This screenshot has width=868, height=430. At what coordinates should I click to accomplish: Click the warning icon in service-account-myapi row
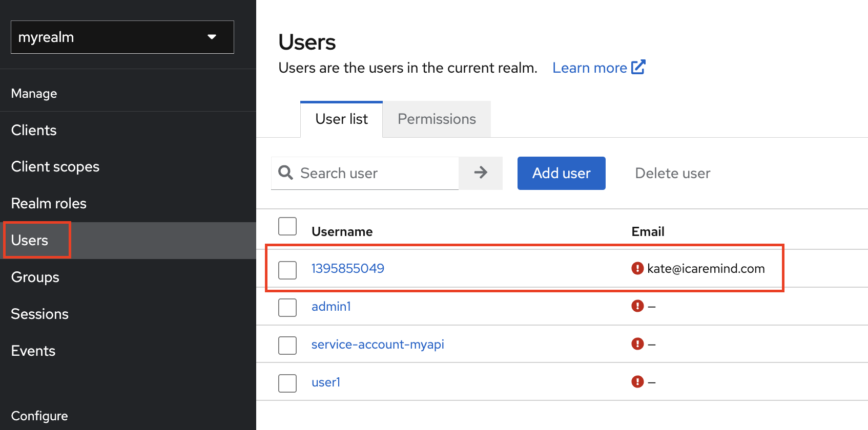click(637, 344)
